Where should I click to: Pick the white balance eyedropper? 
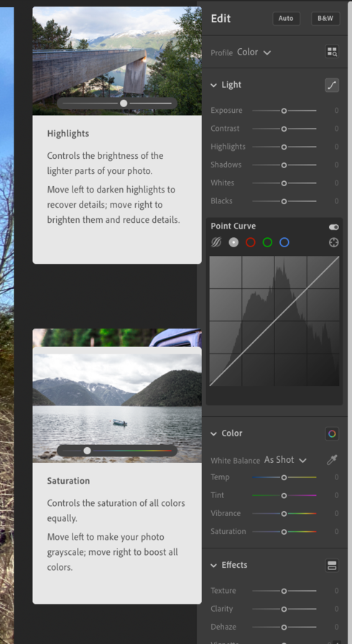click(x=332, y=460)
